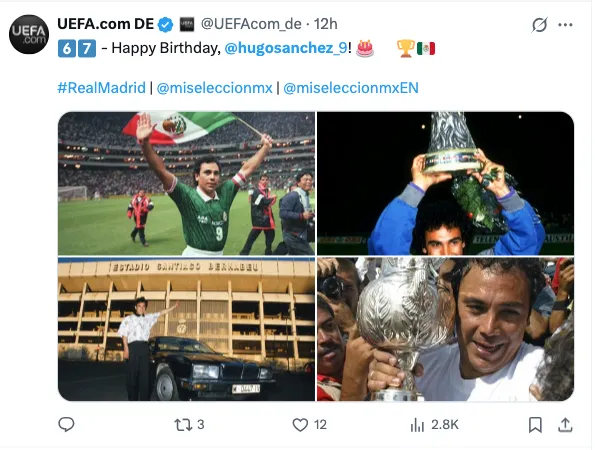
Task: Open the Estadio Santiago Bernabeu photo
Action: (186, 329)
